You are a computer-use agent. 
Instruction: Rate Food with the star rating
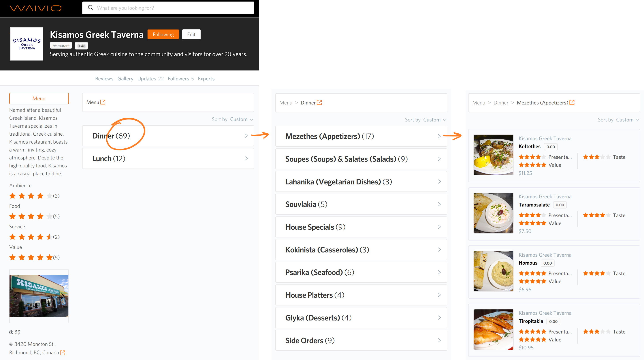pyautogui.click(x=31, y=216)
